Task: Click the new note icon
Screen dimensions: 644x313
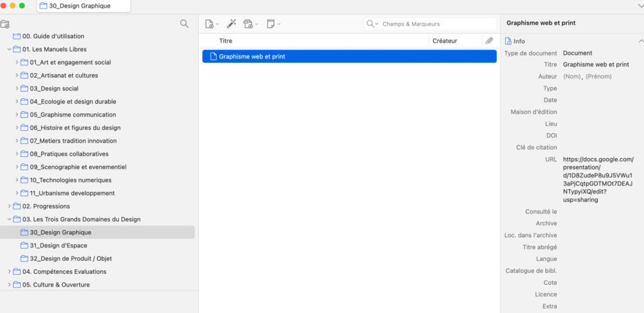Action: point(270,24)
